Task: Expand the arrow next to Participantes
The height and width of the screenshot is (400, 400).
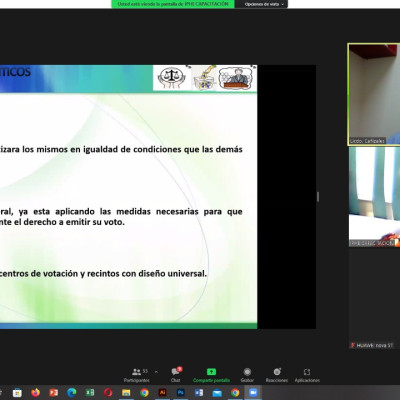Action: (x=156, y=371)
